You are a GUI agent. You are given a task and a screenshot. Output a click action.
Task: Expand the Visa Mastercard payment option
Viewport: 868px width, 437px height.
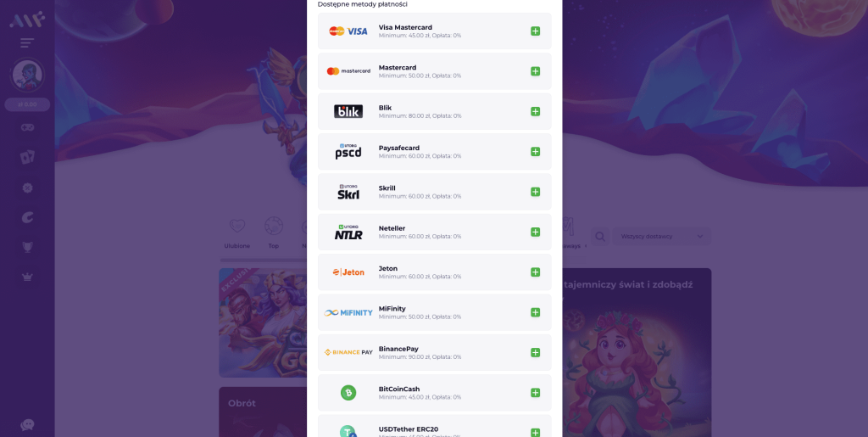[x=535, y=31]
